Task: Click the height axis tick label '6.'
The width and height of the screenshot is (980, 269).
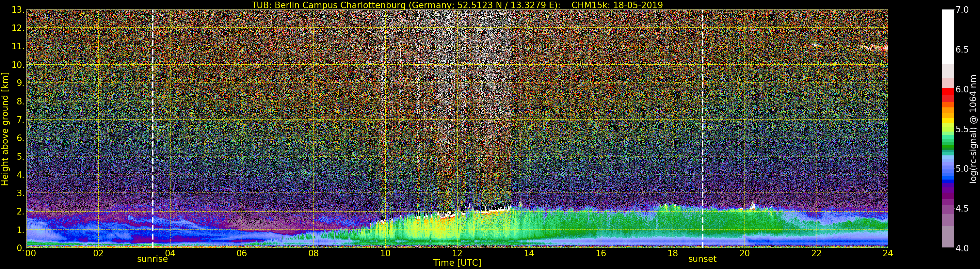Action: [20, 138]
